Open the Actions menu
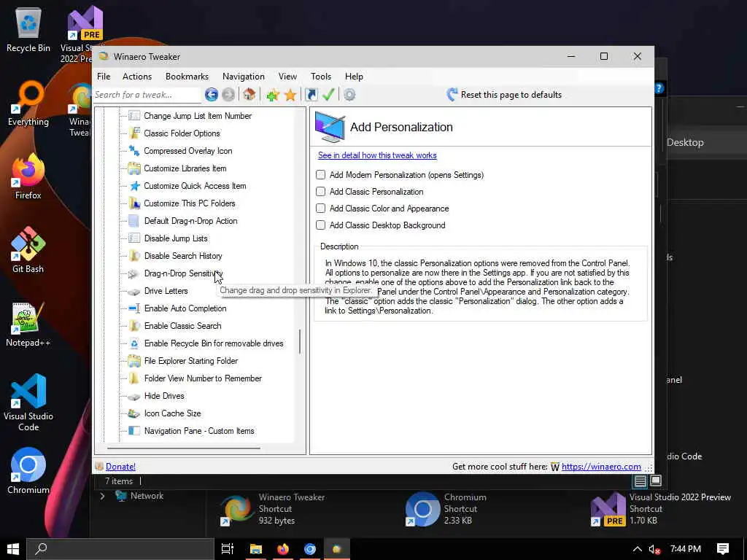 pos(137,76)
